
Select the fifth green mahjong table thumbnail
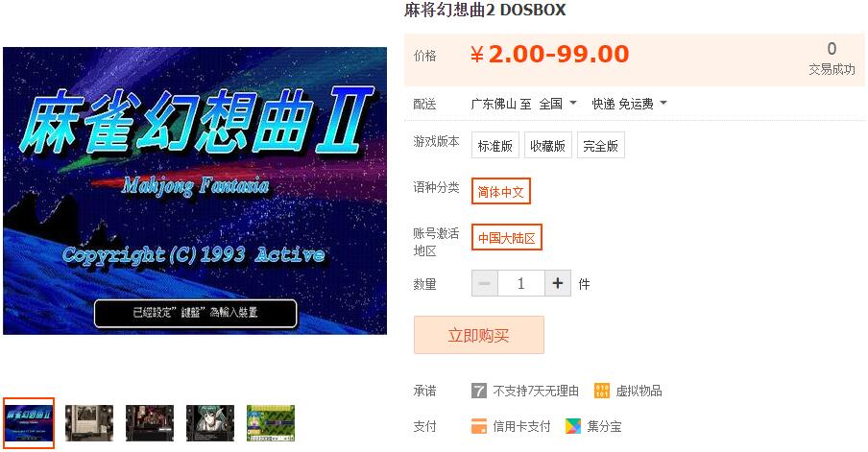(x=271, y=423)
